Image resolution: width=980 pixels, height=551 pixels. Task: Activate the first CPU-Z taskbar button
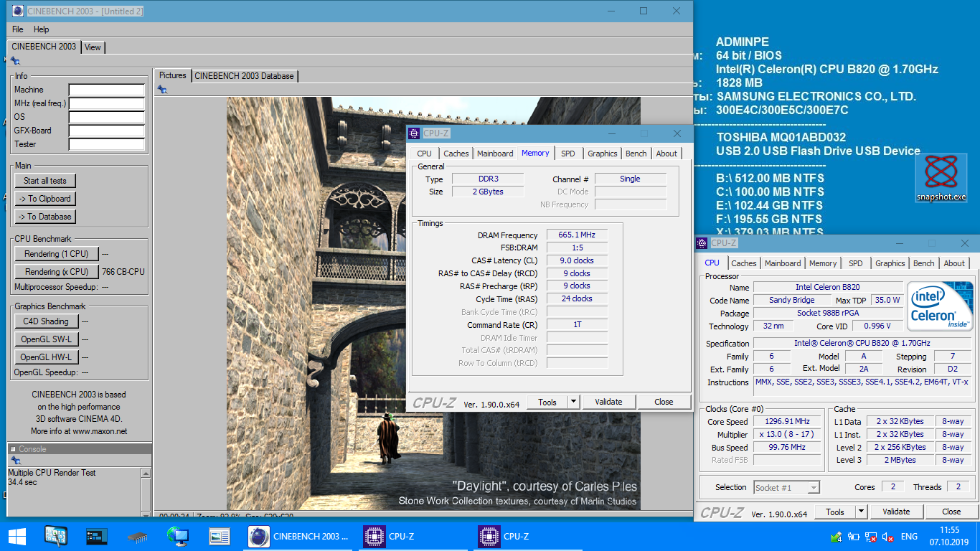pos(414,536)
